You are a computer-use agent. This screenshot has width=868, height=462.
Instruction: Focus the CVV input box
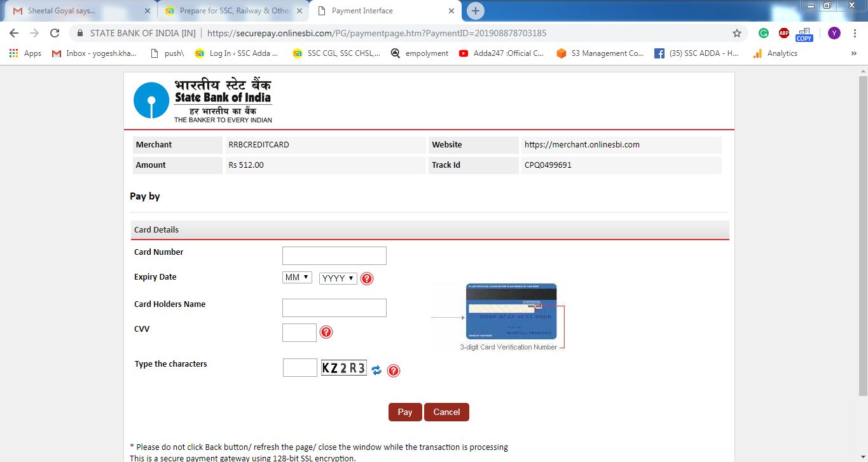[x=300, y=332]
